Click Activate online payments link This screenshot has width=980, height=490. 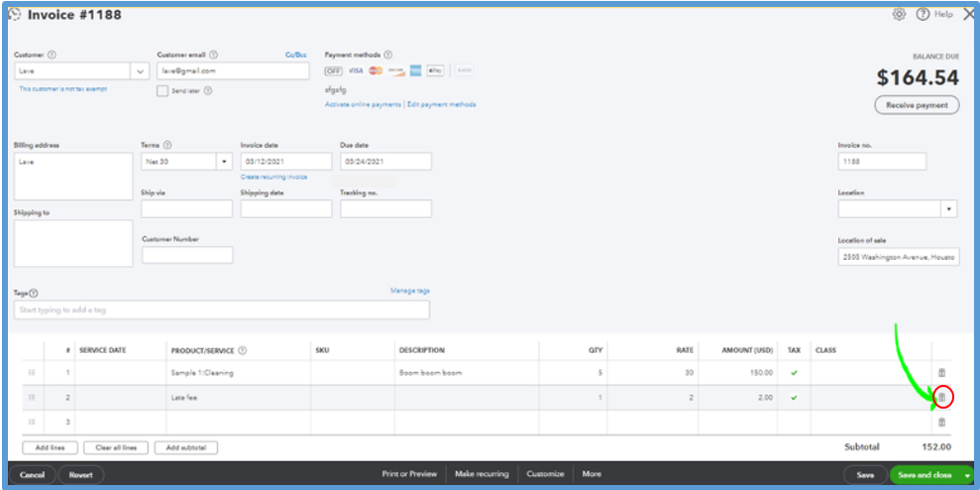363,104
